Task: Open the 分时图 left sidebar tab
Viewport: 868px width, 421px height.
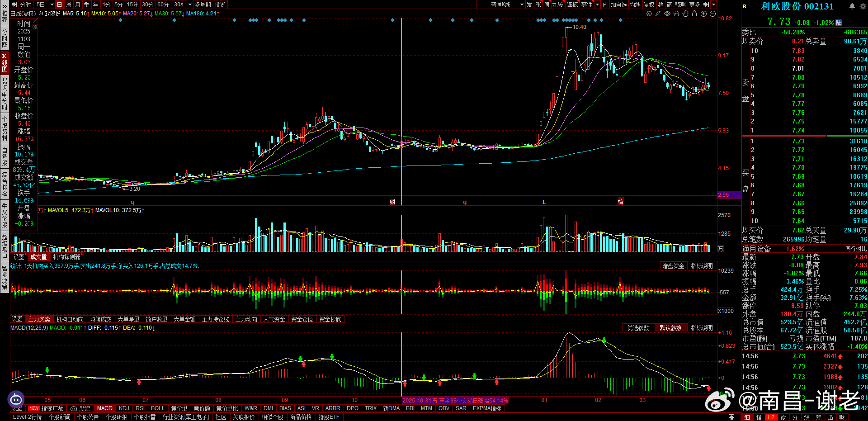Action: [5, 38]
